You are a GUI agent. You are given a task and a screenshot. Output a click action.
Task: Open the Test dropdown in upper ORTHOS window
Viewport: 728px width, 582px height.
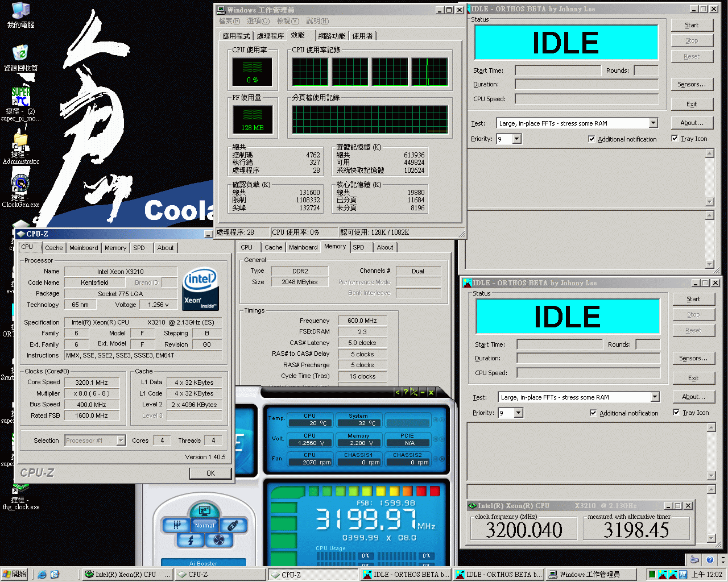click(653, 123)
